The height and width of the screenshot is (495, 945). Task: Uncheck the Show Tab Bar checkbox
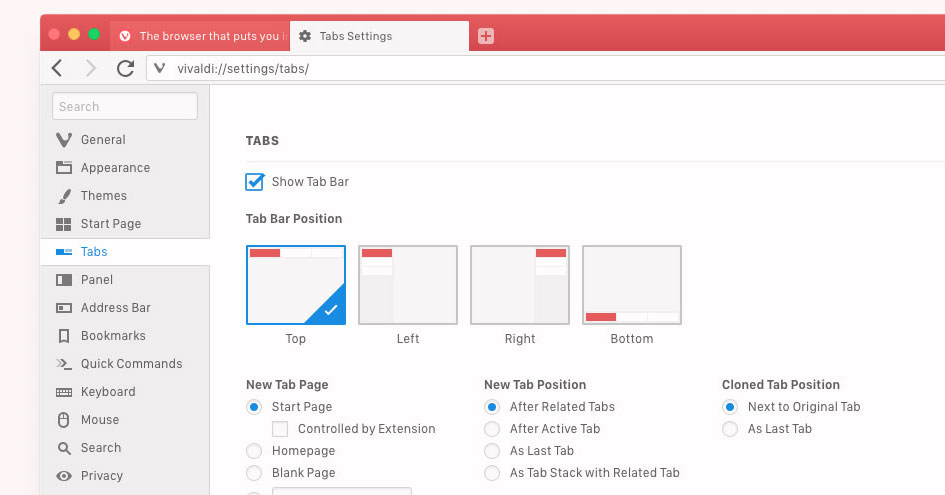point(254,182)
